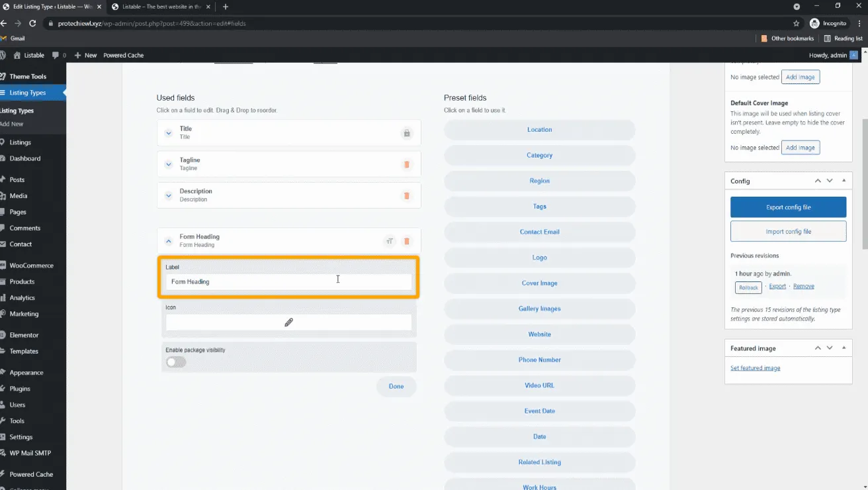The width and height of the screenshot is (868, 490).
Task: Click the Set featured image link
Action: [x=755, y=368]
